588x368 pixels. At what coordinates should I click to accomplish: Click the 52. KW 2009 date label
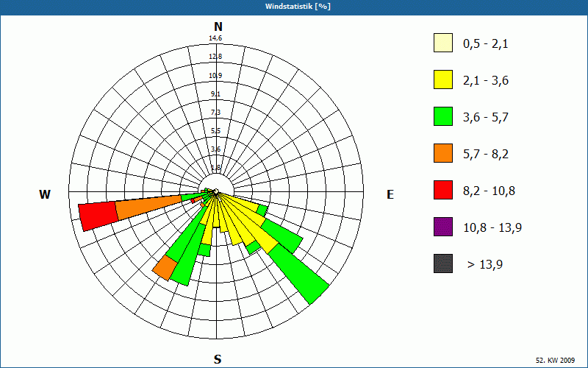click(555, 360)
